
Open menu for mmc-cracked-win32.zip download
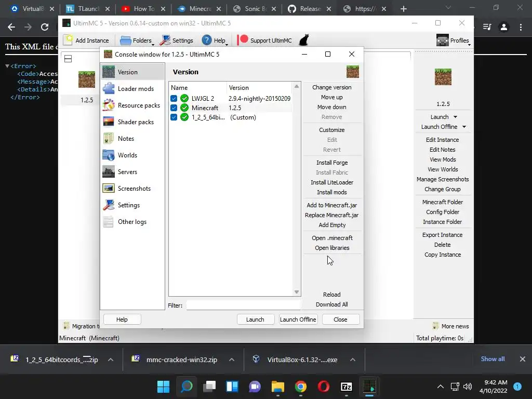point(232,360)
